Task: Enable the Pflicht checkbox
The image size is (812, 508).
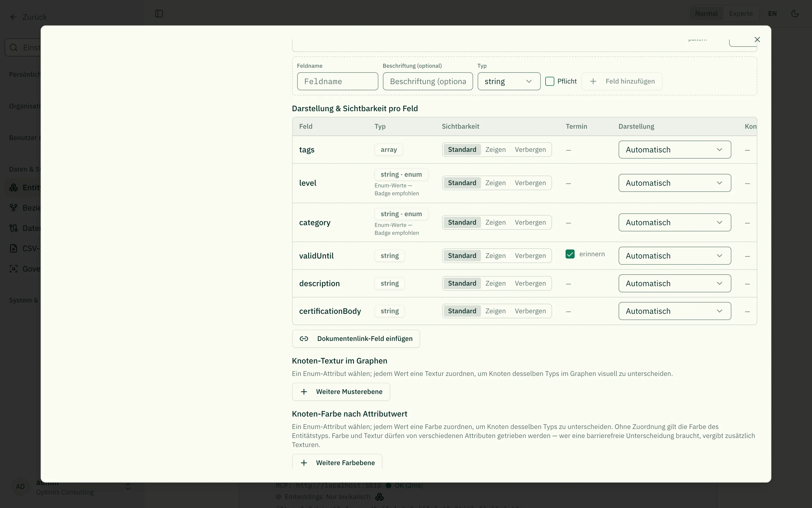Action: [550, 81]
